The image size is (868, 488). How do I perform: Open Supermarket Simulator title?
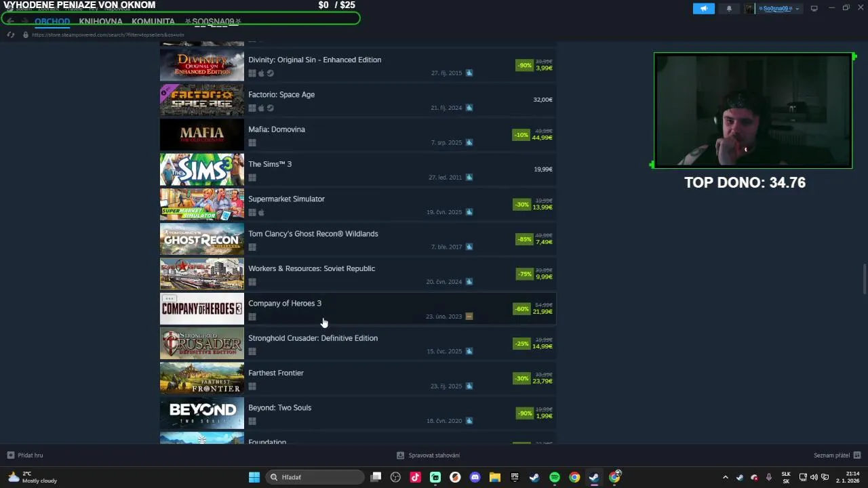[x=286, y=199]
